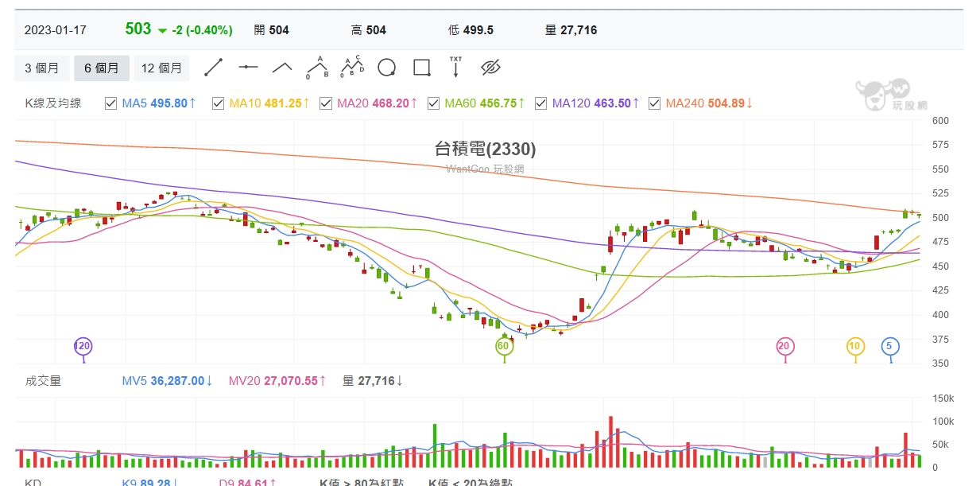The height and width of the screenshot is (486, 980).
Task: Select the circle drawing tool
Action: coord(386,68)
